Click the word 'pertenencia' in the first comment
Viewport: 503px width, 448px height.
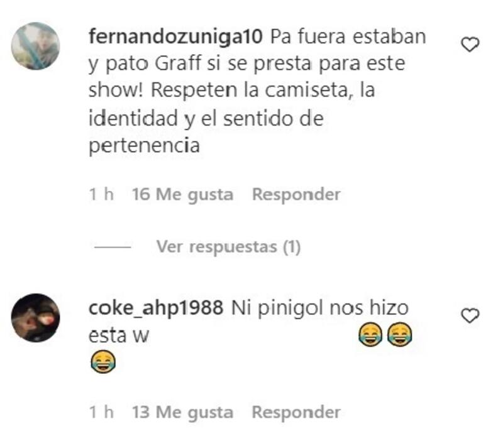point(144,146)
